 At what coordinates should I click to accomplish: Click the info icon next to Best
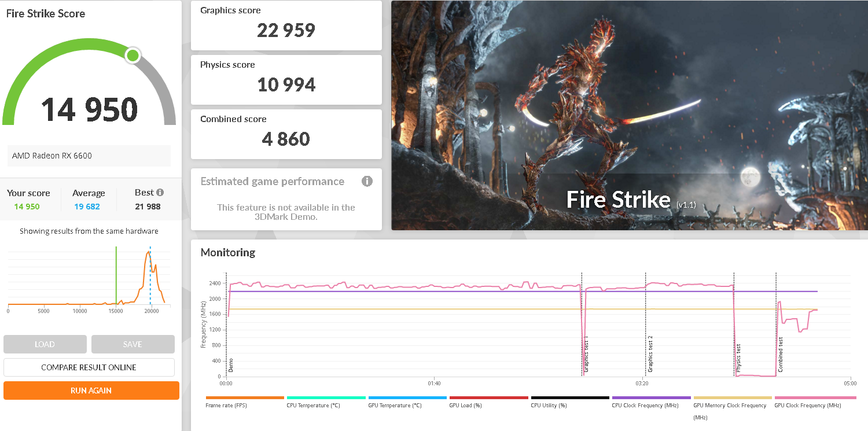pos(160,193)
